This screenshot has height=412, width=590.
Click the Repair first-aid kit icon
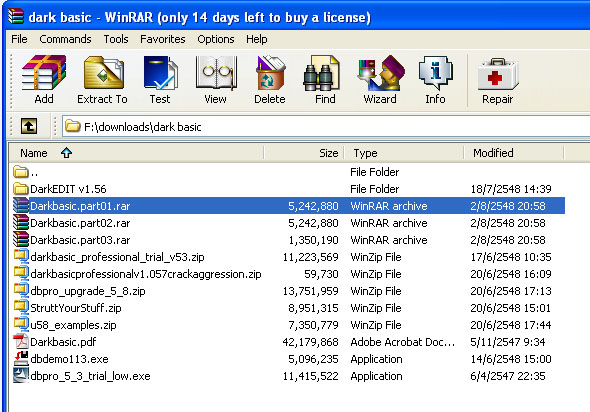click(497, 79)
